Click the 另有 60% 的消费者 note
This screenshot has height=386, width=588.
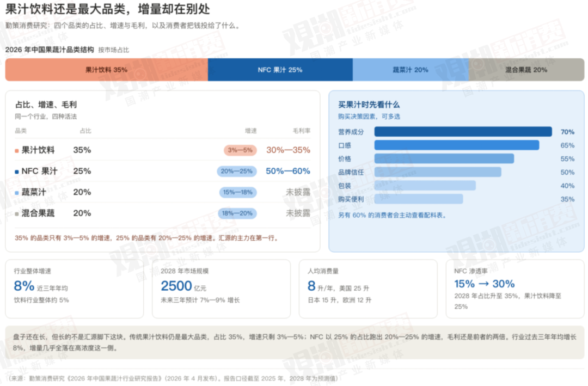click(392, 215)
